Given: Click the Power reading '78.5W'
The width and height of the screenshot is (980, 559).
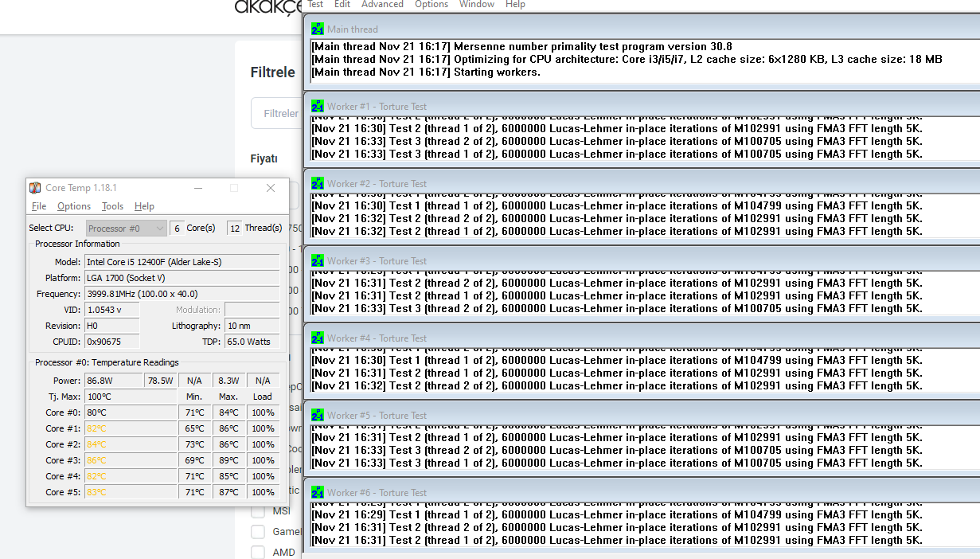Looking at the screenshot, I should (160, 381).
